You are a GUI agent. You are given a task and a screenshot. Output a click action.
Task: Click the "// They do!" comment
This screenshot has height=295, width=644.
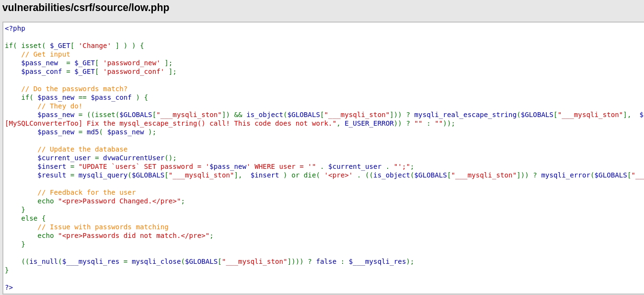[60, 106]
